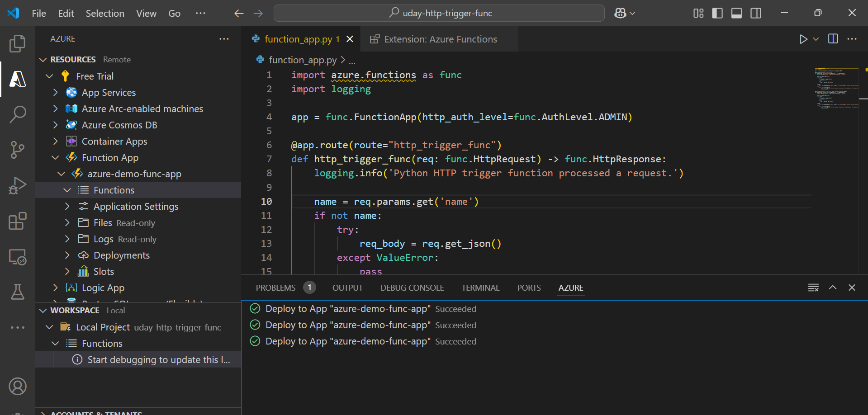Open the Edit menu
The image size is (868, 415).
click(x=66, y=14)
